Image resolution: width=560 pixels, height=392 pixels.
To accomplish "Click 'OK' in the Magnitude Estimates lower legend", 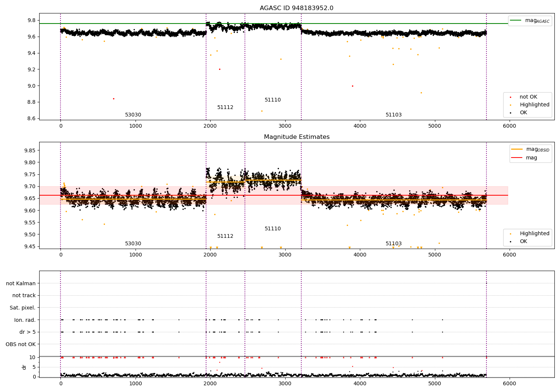I will click(523, 242).
